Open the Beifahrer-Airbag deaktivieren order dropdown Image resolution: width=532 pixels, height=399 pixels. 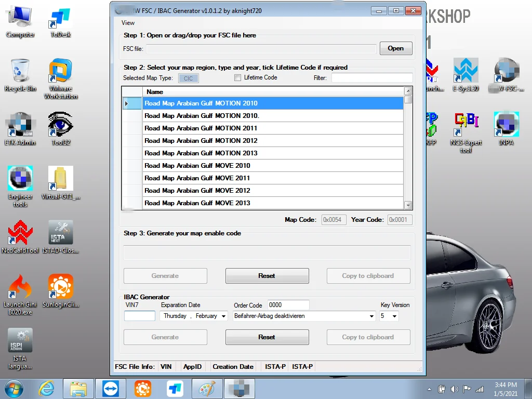[371, 316]
